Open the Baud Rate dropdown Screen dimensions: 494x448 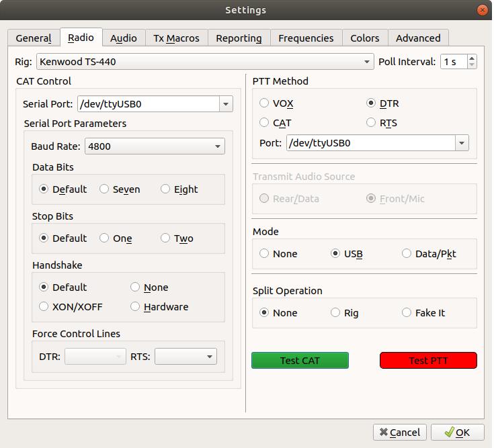click(x=218, y=146)
